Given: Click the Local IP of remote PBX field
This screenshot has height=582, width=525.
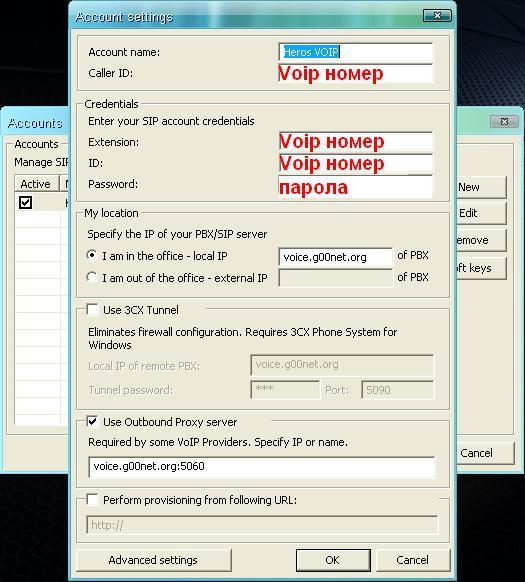Looking at the screenshot, I should coord(342,365).
